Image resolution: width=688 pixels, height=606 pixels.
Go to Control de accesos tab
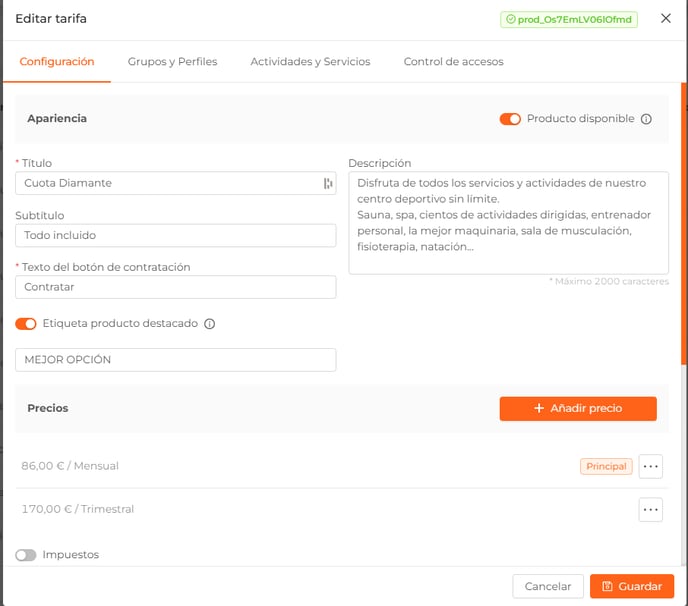tap(453, 61)
